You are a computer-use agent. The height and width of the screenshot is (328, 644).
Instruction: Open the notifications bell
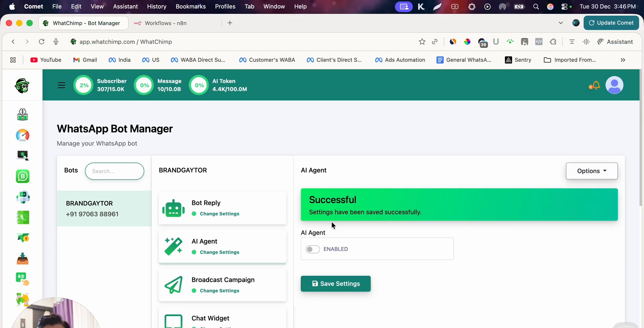click(596, 85)
